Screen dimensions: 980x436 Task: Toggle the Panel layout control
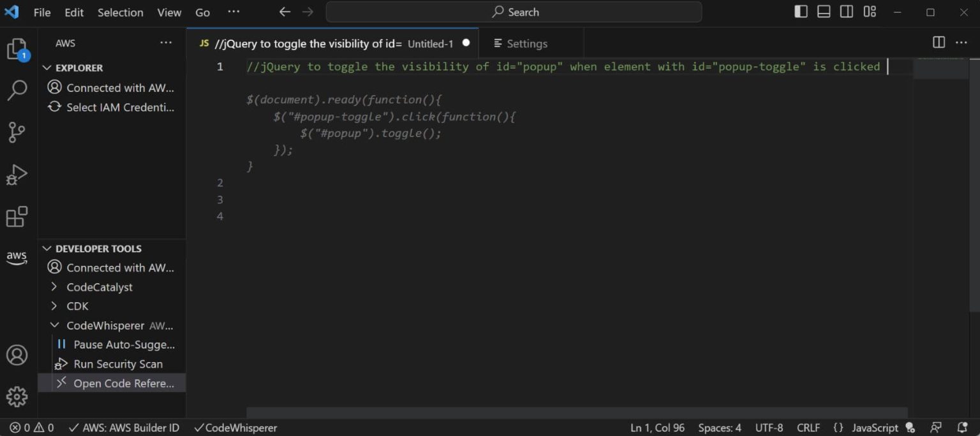(824, 11)
